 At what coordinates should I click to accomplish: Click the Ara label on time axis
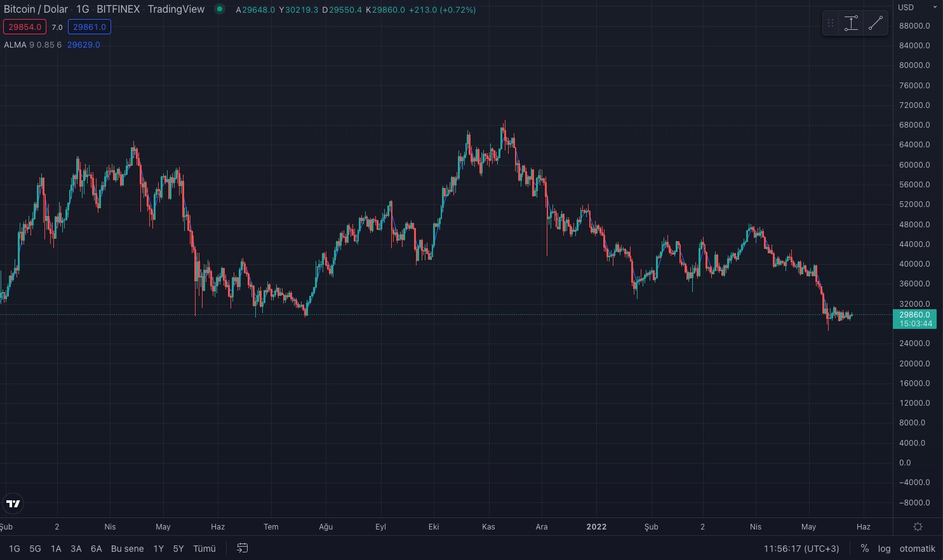542,527
